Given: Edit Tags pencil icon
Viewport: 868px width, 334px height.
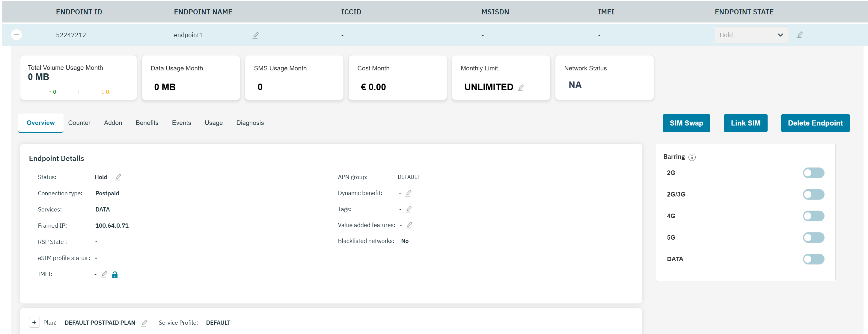Looking at the screenshot, I should (409, 209).
